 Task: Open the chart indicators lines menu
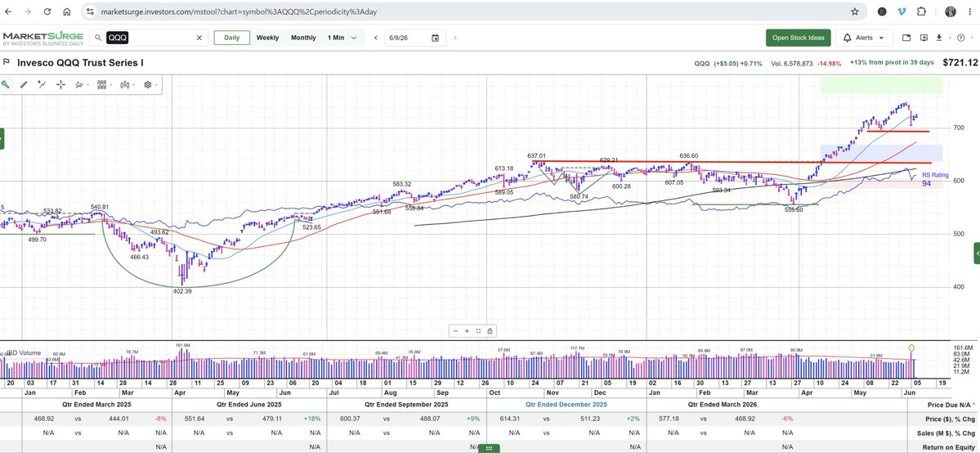click(x=81, y=84)
